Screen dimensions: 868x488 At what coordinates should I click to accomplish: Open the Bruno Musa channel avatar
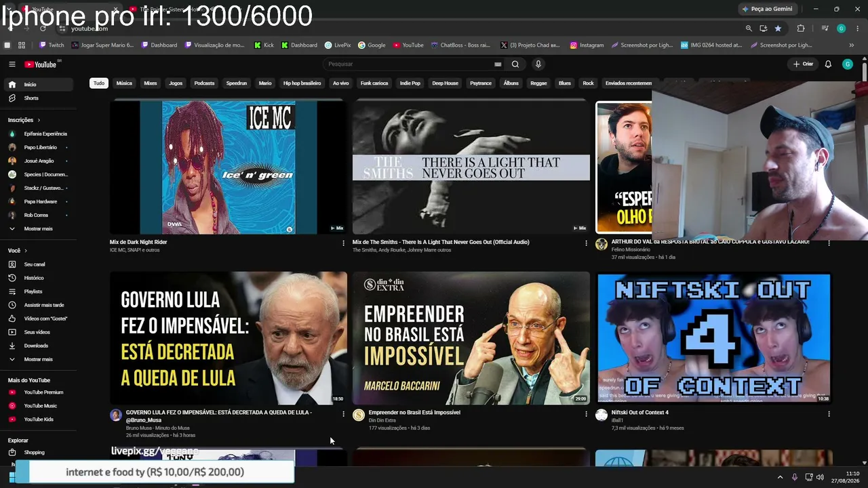(x=116, y=415)
